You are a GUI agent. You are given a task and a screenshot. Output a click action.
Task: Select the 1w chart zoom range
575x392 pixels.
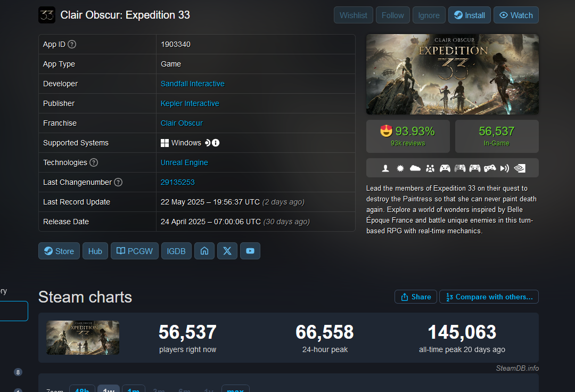point(109,389)
